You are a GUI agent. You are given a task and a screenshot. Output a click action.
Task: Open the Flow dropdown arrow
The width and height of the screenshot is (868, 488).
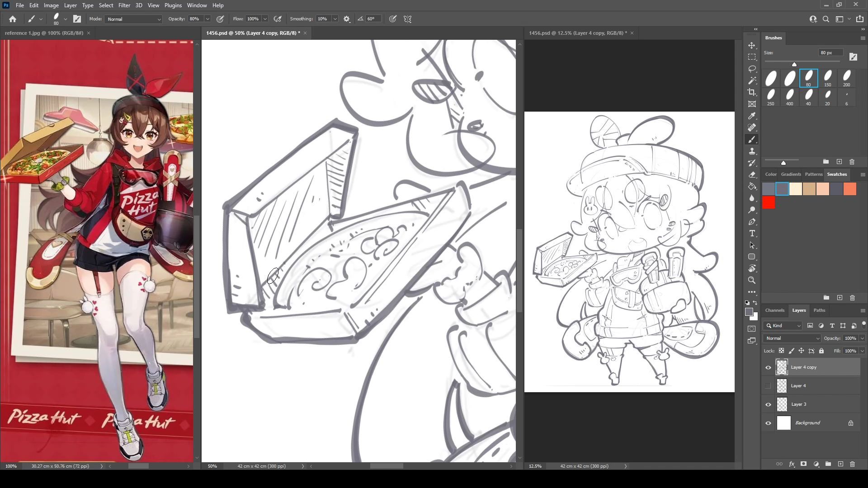click(x=265, y=19)
